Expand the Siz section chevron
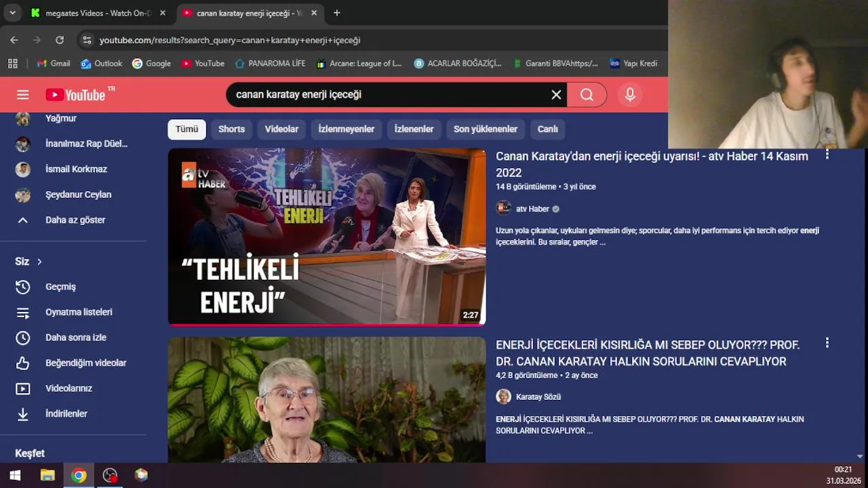Screen dimensions: 868x488 (x=39, y=262)
